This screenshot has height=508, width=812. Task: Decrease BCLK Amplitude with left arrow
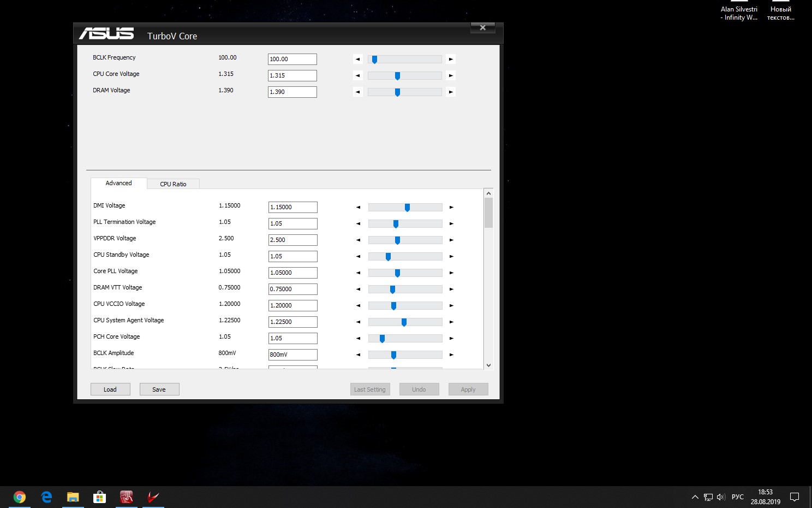pyautogui.click(x=359, y=355)
